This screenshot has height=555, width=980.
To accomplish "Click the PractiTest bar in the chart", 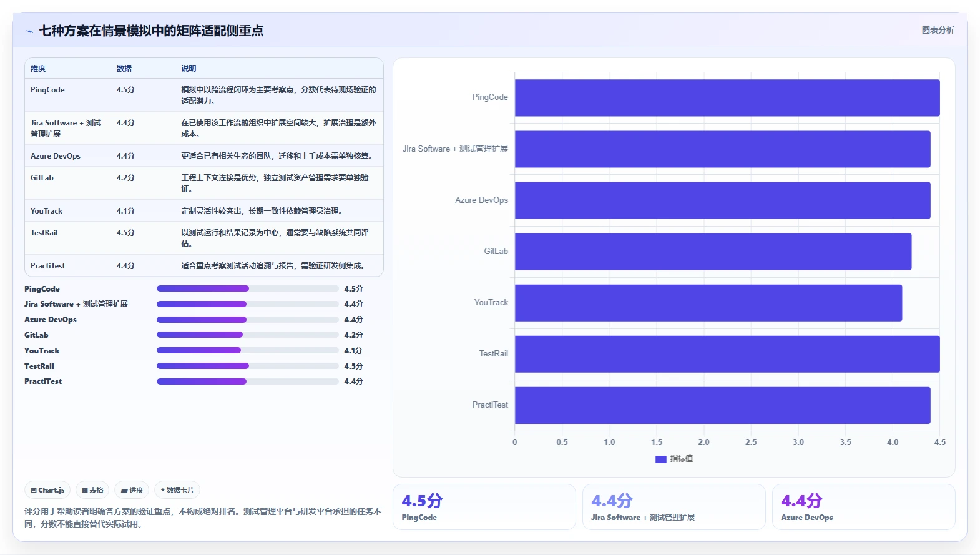I will (x=722, y=405).
